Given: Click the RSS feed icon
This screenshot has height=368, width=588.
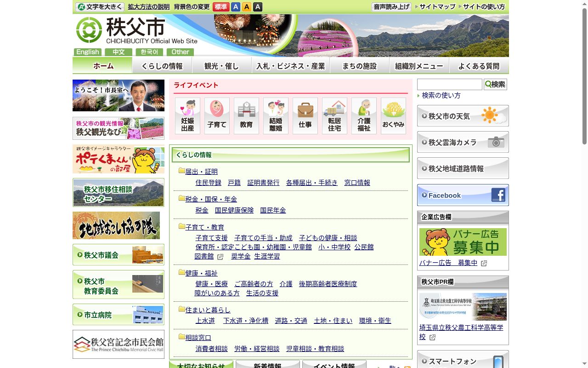Looking at the screenshot, I should tap(407, 368).
